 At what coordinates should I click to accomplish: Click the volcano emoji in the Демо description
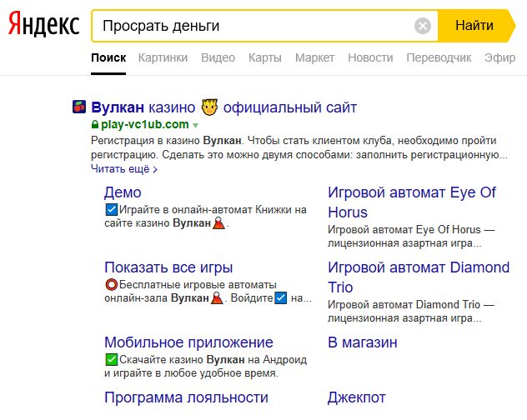pyautogui.click(x=218, y=222)
